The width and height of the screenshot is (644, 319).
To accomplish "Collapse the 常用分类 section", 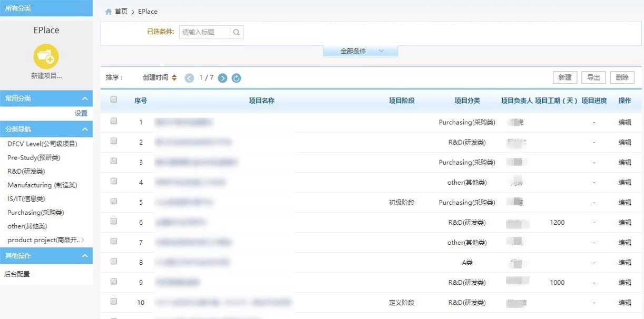I will click(x=84, y=98).
